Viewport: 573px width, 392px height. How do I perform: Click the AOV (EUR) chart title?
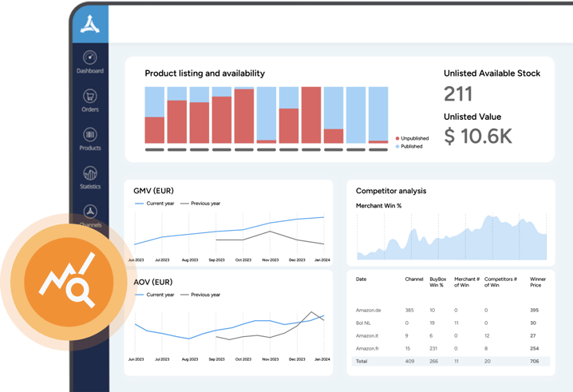152,283
